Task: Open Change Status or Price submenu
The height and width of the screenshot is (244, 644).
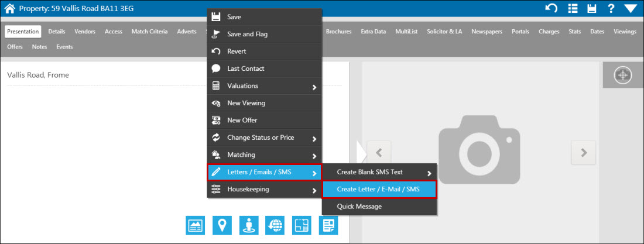Action: click(265, 138)
